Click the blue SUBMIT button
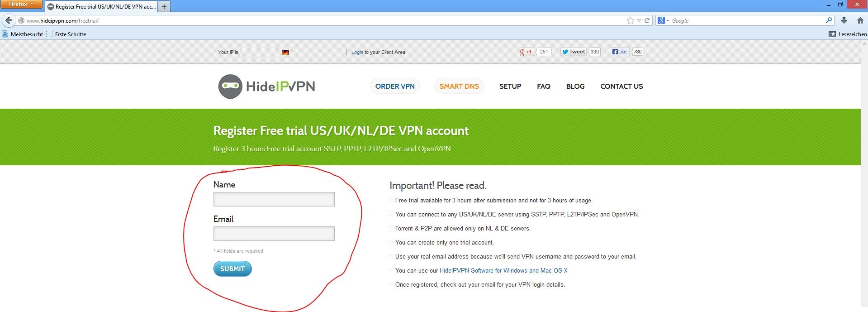The image size is (868, 312). (x=232, y=269)
